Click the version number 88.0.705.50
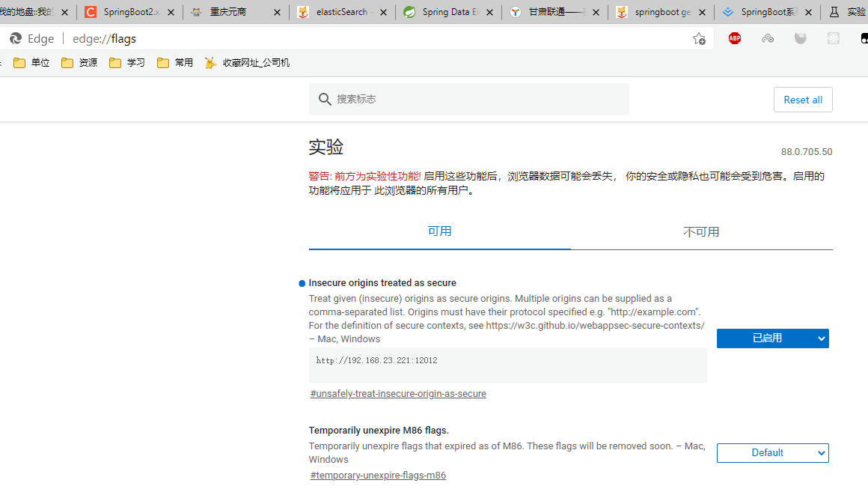Screen dimensions: 868x495 pos(807,152)
